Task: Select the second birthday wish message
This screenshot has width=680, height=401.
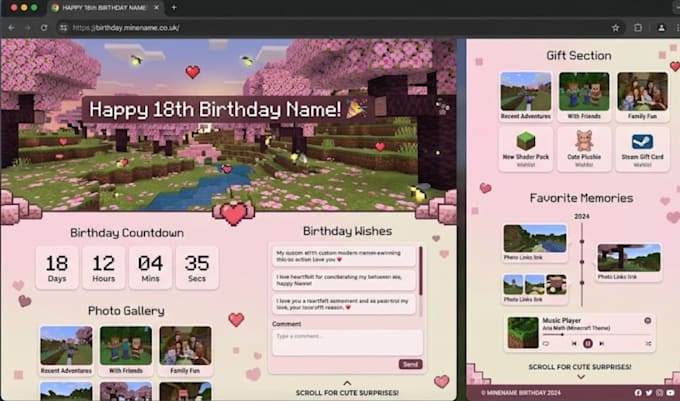Action: pos(343,280)
